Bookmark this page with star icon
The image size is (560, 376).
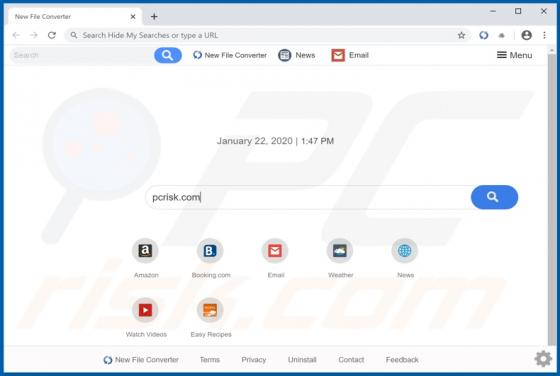[461, 35]
